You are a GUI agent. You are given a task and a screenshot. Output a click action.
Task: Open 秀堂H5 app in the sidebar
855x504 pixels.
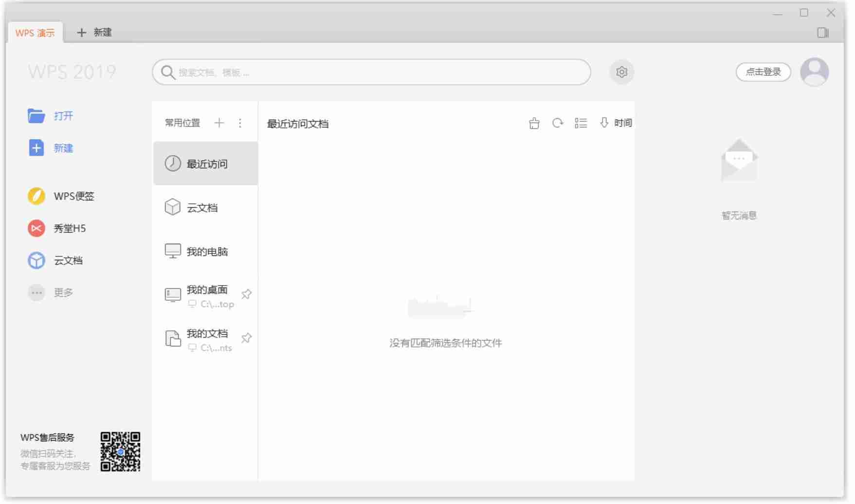coord(57,228)
